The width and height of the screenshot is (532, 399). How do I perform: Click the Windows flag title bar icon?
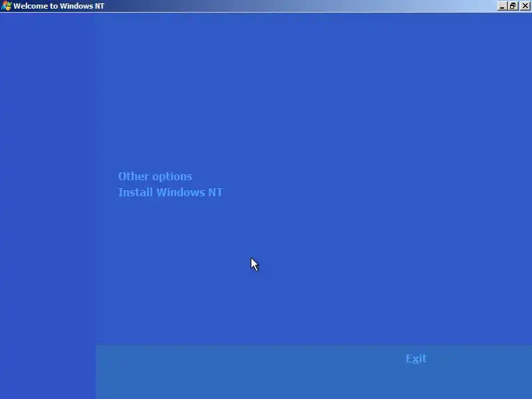7,6
